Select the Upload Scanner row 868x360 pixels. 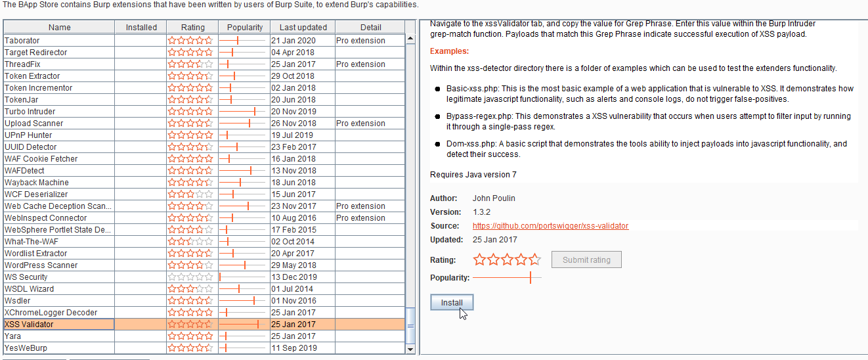coord(204,124)
